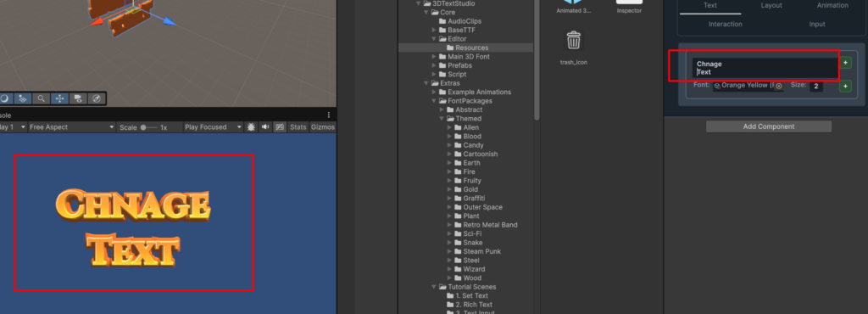Click the Add Component button
Image resolution: width=868 pixels, height=314 pixels.
(x=768, y=126)
